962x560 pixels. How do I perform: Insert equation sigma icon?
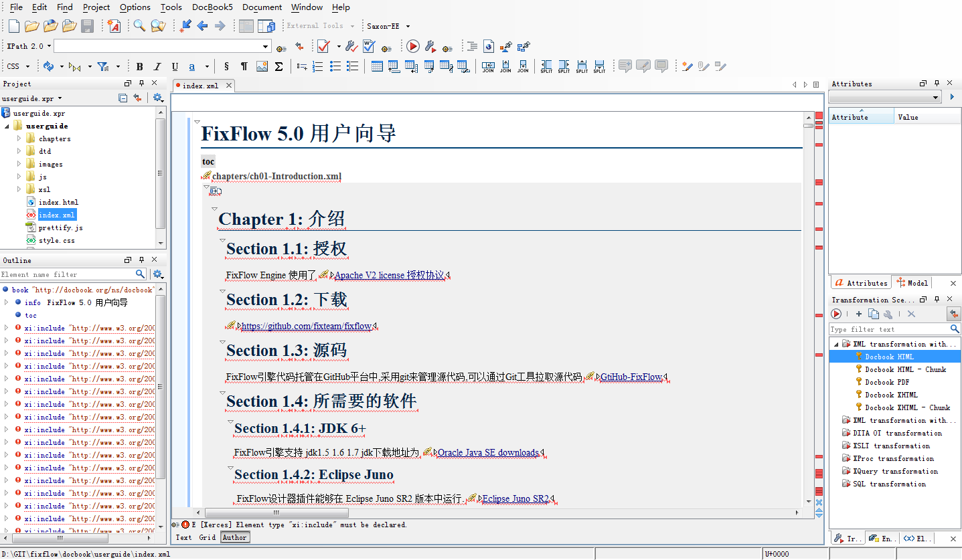[x=279, y=66]
